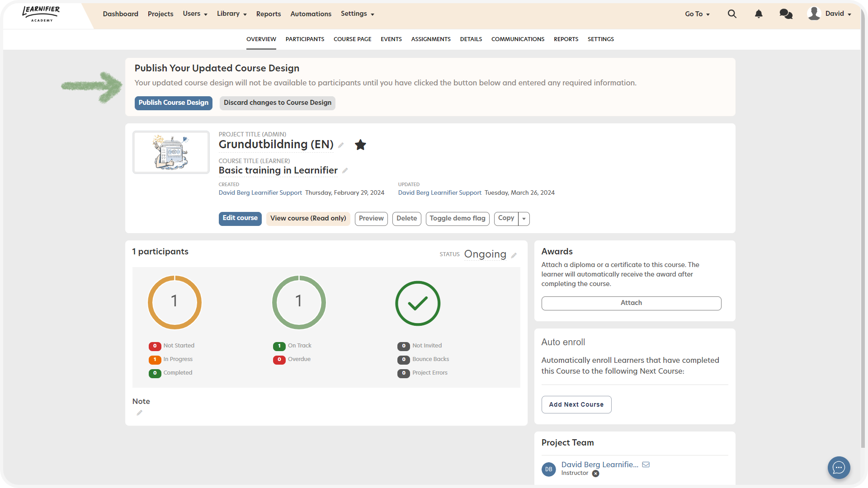Open Automations from the top menu
The image size is (868, 488).
click(311, 14)
